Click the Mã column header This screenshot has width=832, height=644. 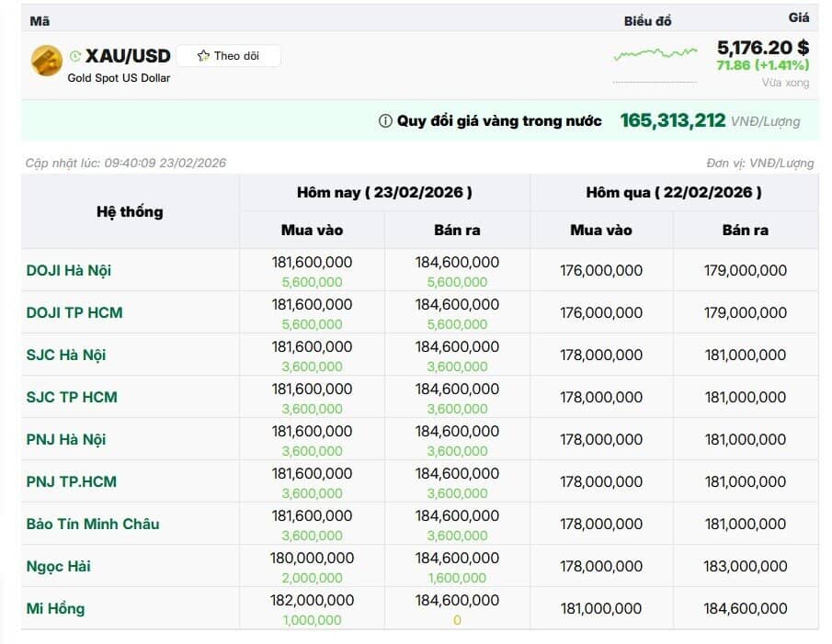click(40, 21)
